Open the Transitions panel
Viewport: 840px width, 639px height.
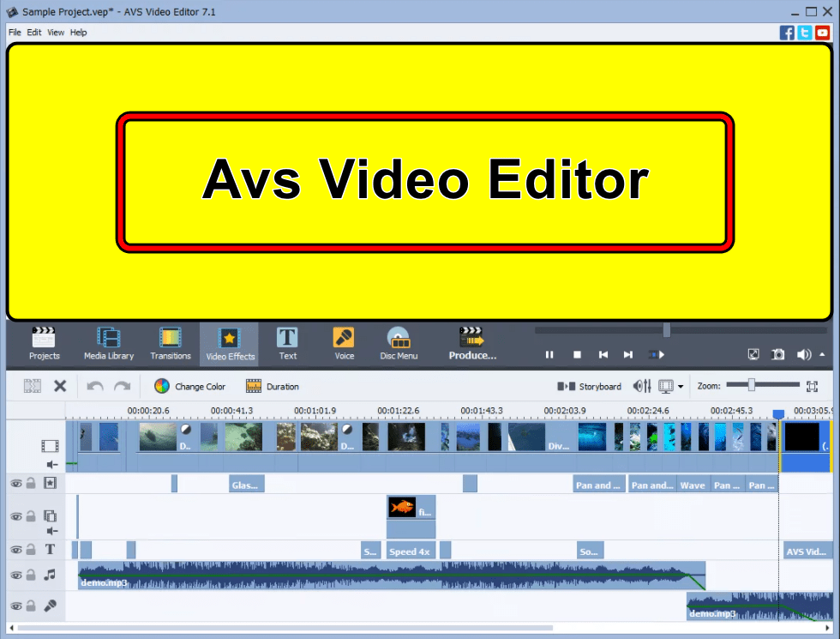pyautogui.click(x=171, y=343)
